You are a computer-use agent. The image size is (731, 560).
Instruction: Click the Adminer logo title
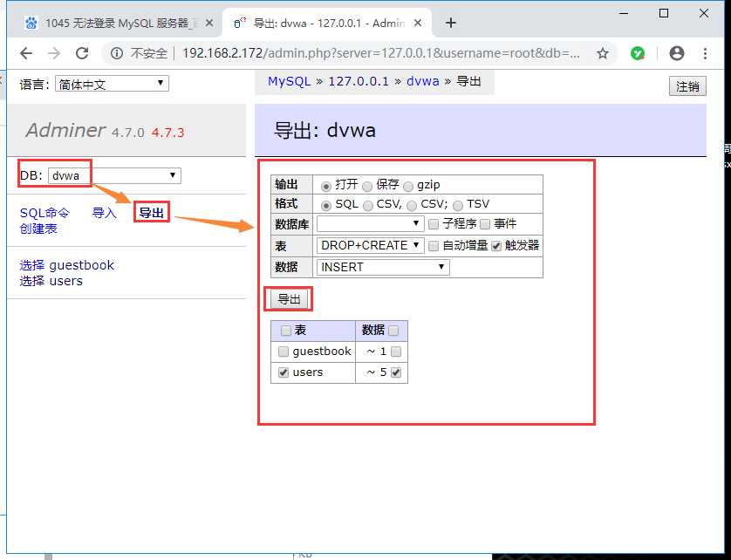(65, 130)
